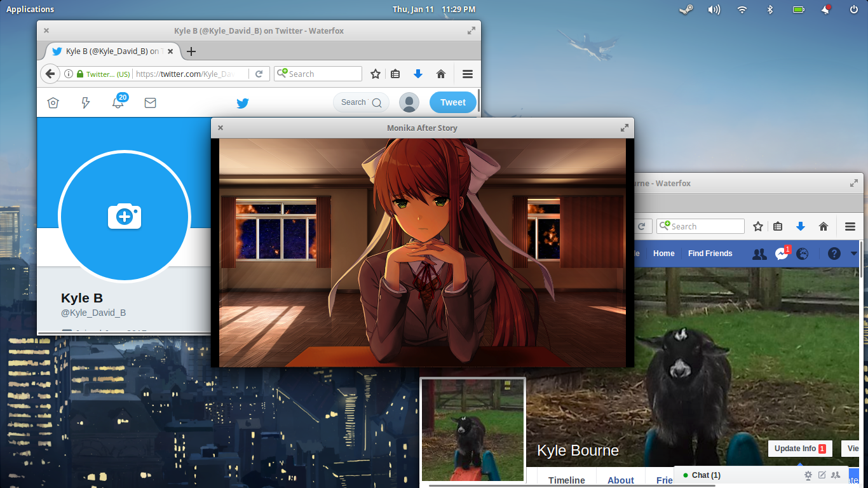This screenshot has height=488, width=868.
Task: Click Steam tray icon
Action: [686, 10]
